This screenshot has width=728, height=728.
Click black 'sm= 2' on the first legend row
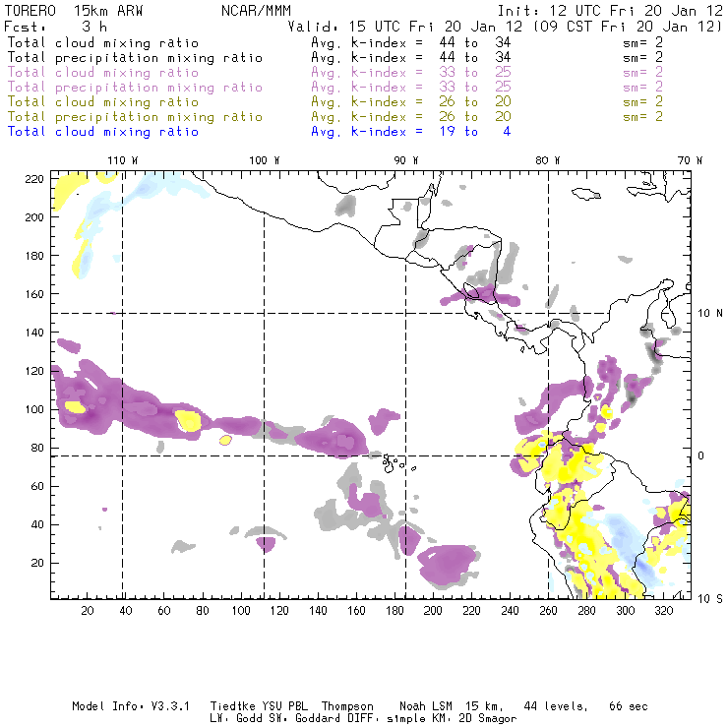[x=642, y=43]
